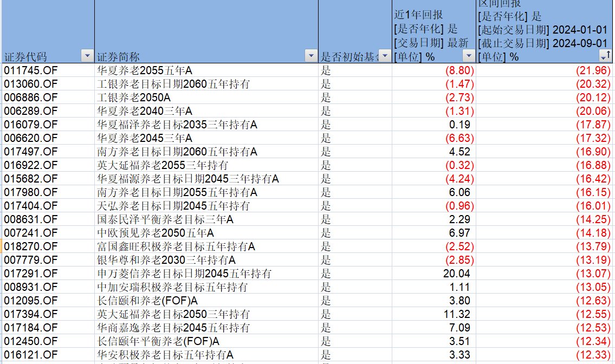Select cell 016121.OF
This screenshot has height=364, width=615.
click(48, 355)
